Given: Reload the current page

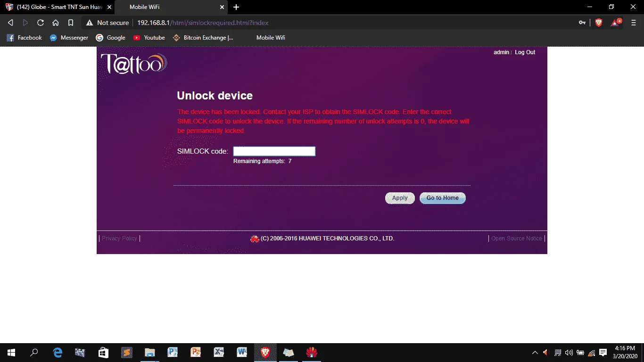Looking at the screenshot, I should (x=41, y=23).
